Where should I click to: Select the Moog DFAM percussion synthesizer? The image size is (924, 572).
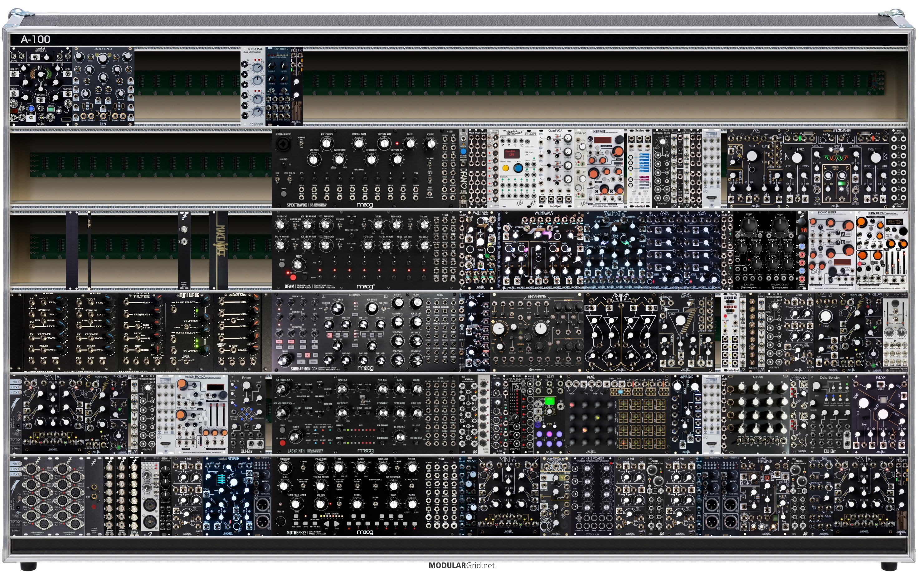365,250
